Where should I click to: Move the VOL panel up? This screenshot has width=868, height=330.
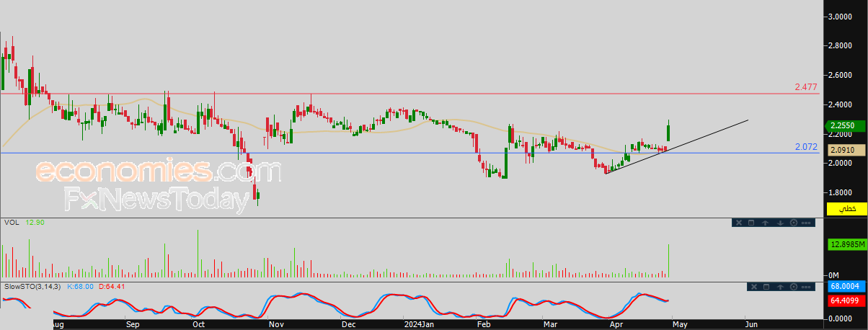click(x=765, y=223)
